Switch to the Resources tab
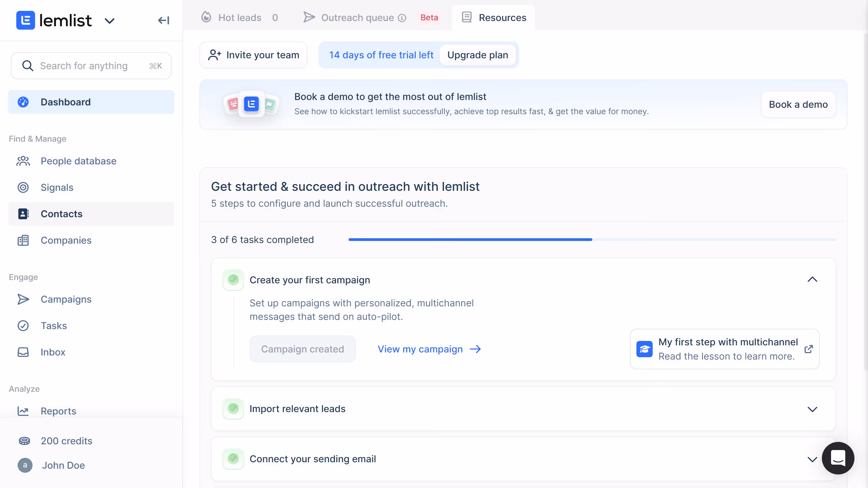 click(494, 18)
